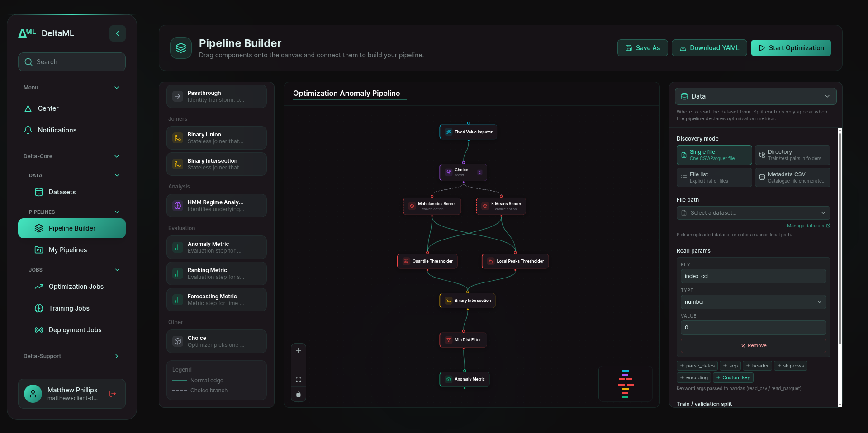Select the Local Peaks Thresholder node
The image size is (868, 433).
tap(515, 261)
